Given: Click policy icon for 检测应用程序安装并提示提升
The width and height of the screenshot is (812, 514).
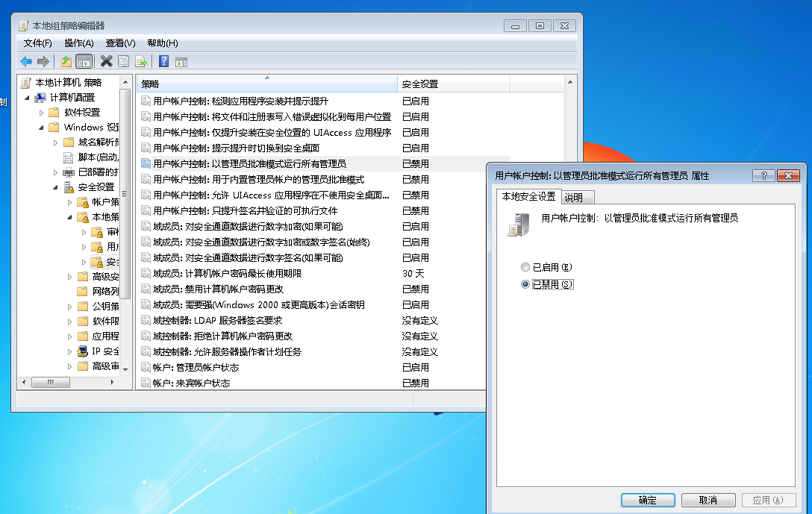Looking at the screenshot, I should (146, 101).
